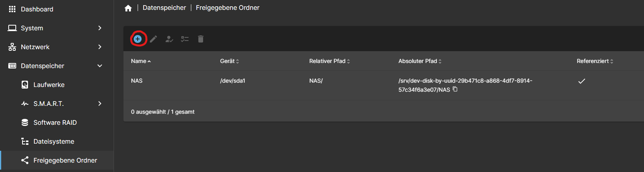Click the delete trash icon
Image resolution: width=644 pixels, height=172 pixels.
[x=201, y=39]
